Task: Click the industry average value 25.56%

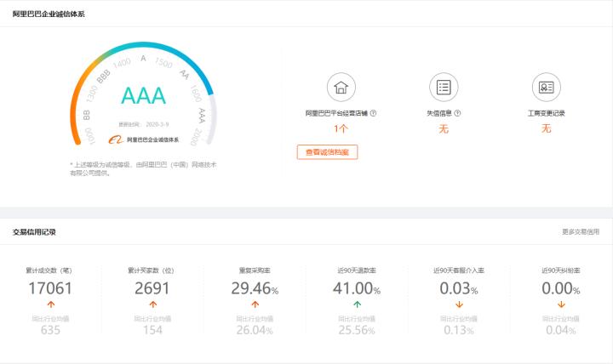Action: pyautogui.click(x=357, y=330)
